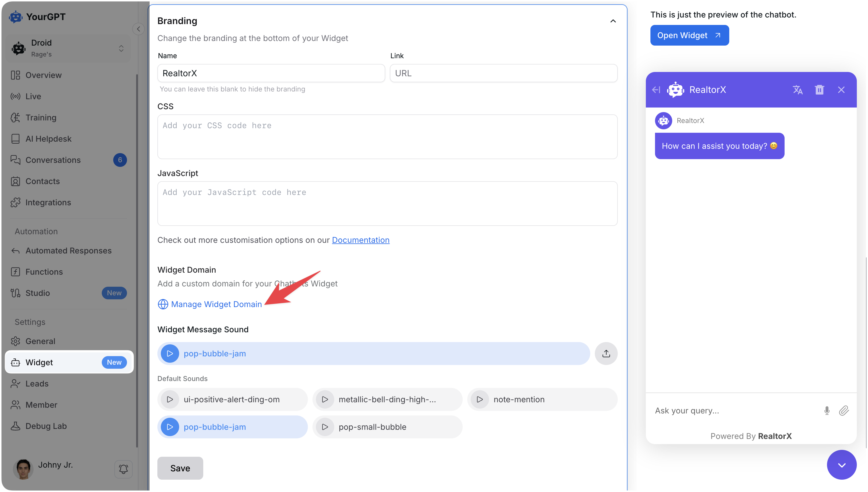Viewport: 868px width, 492px height.
Task: Click the delete trash icon in widget preview header
Action: point(819,89)
